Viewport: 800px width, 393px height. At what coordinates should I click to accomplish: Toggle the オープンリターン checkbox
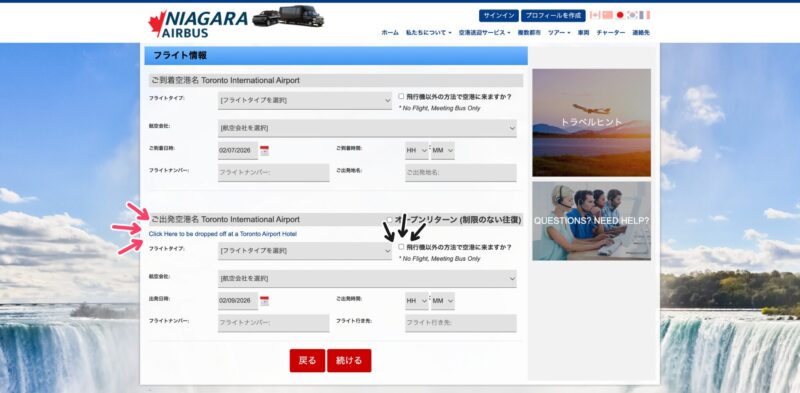point(390,220)
